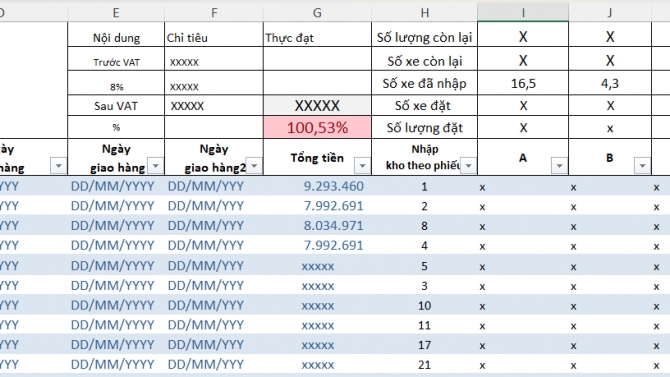Click the cell with 8.034.971
Screen dimensions: 670x377
click(x=317, y=225)
